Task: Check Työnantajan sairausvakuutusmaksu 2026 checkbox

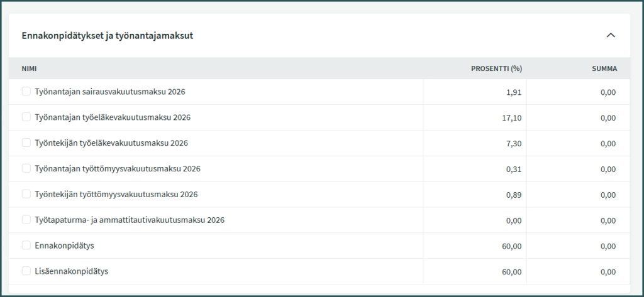Action: pyautogui.click(x=26, y=92)
